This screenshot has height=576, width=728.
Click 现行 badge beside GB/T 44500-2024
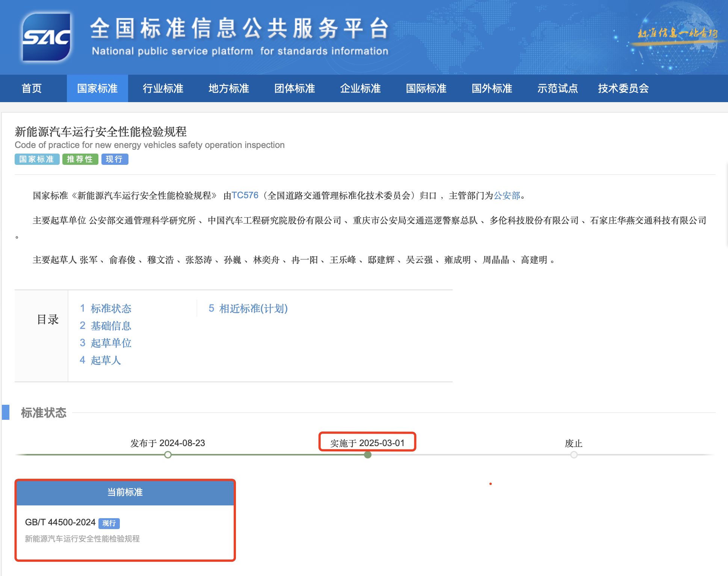click(109, 523)
